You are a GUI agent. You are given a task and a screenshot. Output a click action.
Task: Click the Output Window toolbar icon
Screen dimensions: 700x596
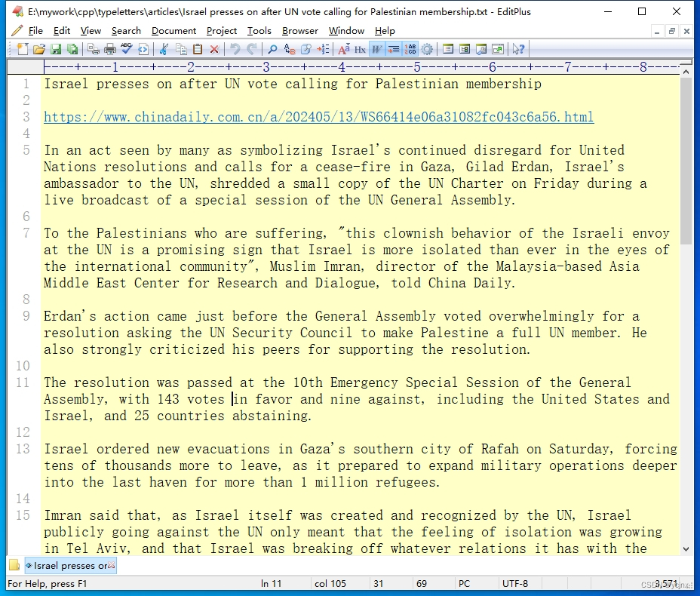[481, 49]
